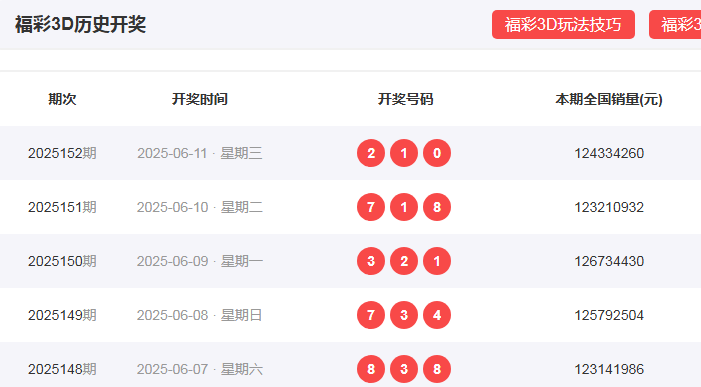
Task: Click sales figure 123210932
Action: tap(609, 207)
